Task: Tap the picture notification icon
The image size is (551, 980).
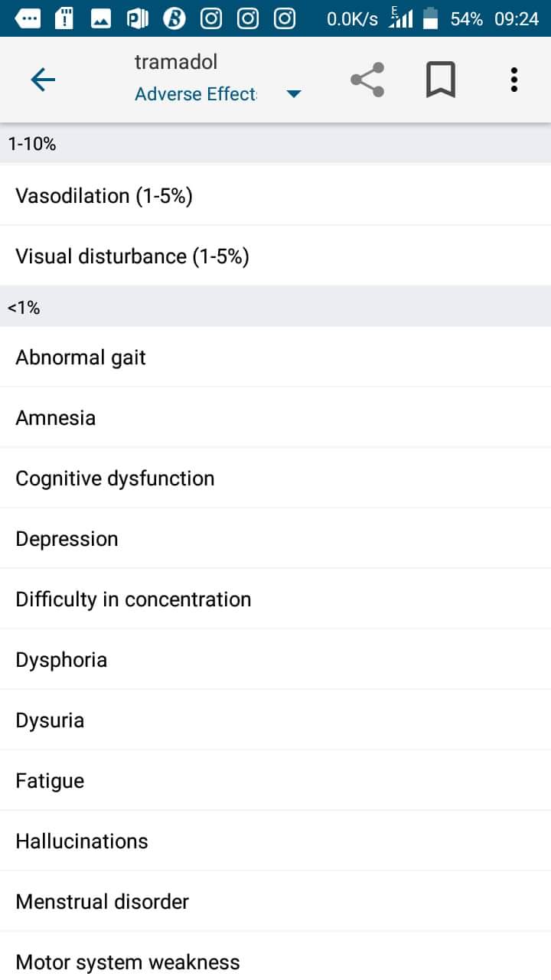Action: tap(101, 18)
